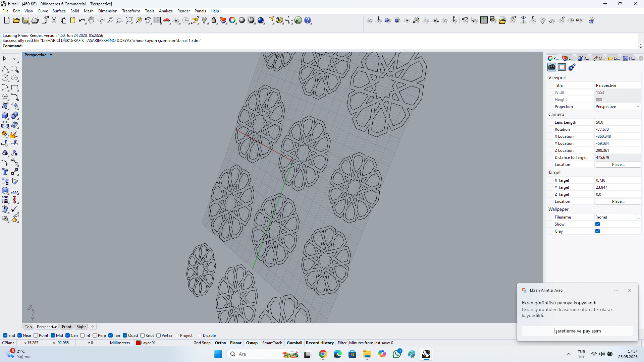The width and height of the screenshot is (644, 362).
Task: Click the Open file folder icon
Action: tap(16, 20)
